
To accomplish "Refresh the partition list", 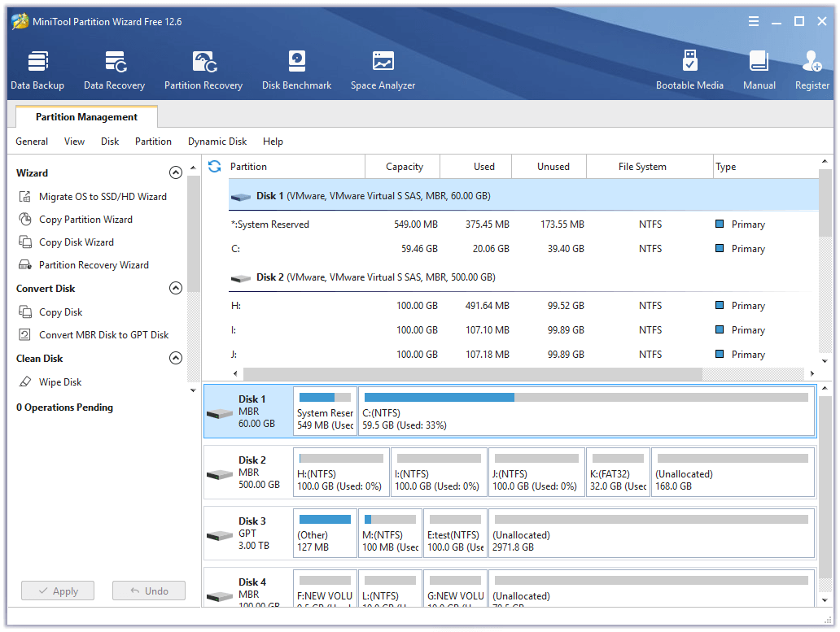I will [x=215, y=167].
